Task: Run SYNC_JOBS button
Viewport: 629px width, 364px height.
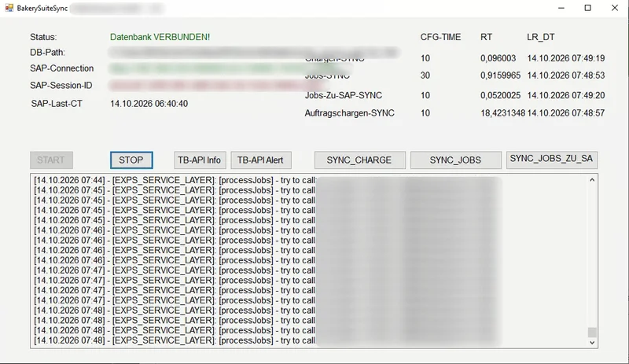Action: (456, 160)
